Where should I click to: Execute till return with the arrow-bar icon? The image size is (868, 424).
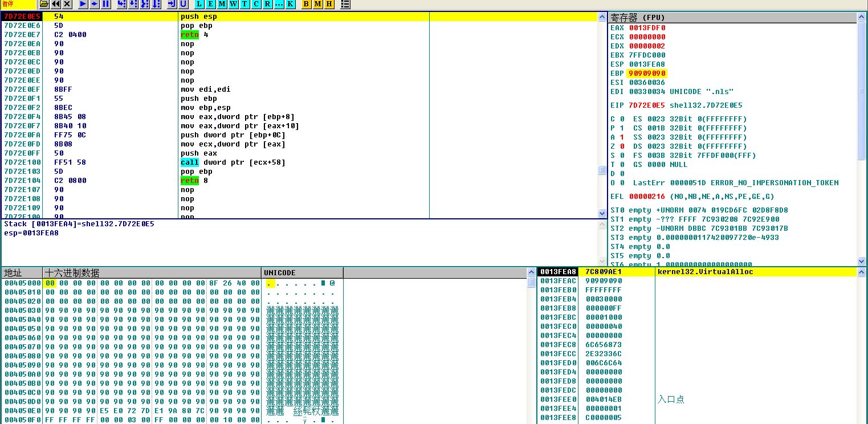pyautogui.click(x=172, y=4)
